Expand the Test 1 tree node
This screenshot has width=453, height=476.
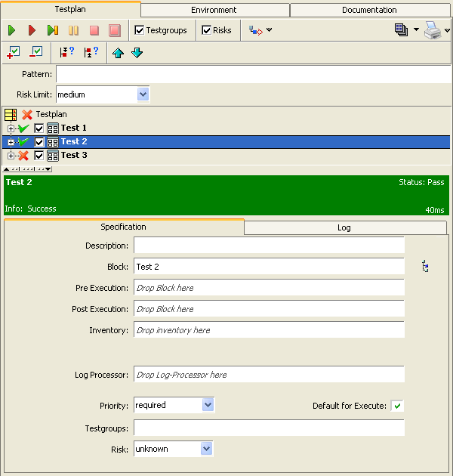(11, 128)
